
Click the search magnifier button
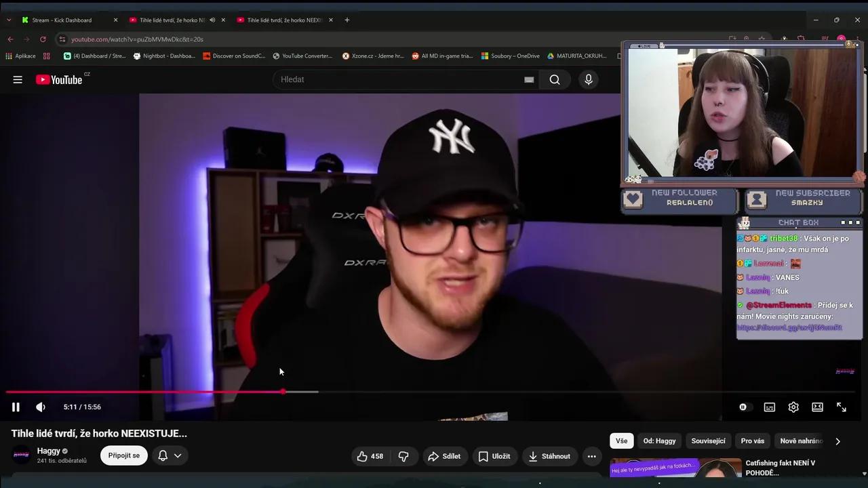click(x=555, y=79)
